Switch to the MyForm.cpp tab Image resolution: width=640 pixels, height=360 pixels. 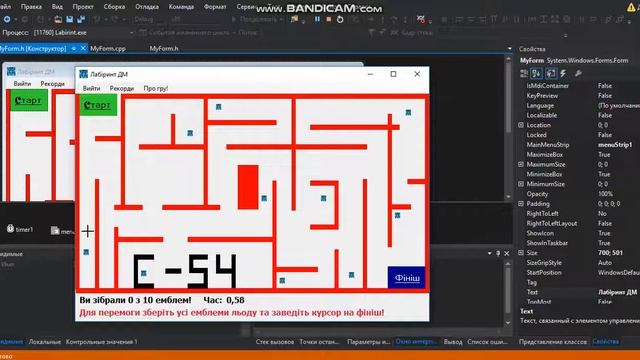click(x=108, y=48)
